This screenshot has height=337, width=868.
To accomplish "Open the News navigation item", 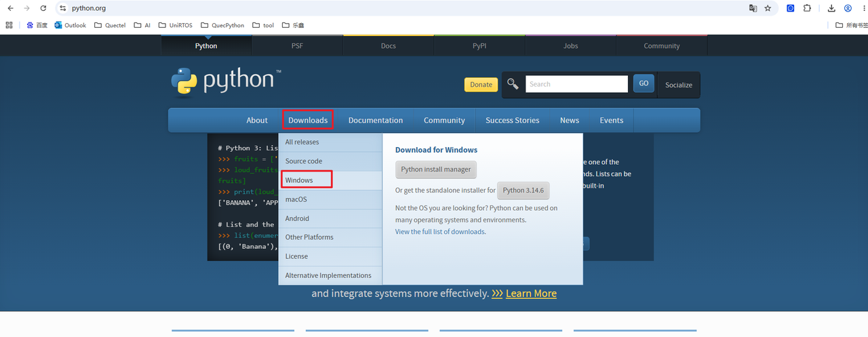I will point(570,120).
